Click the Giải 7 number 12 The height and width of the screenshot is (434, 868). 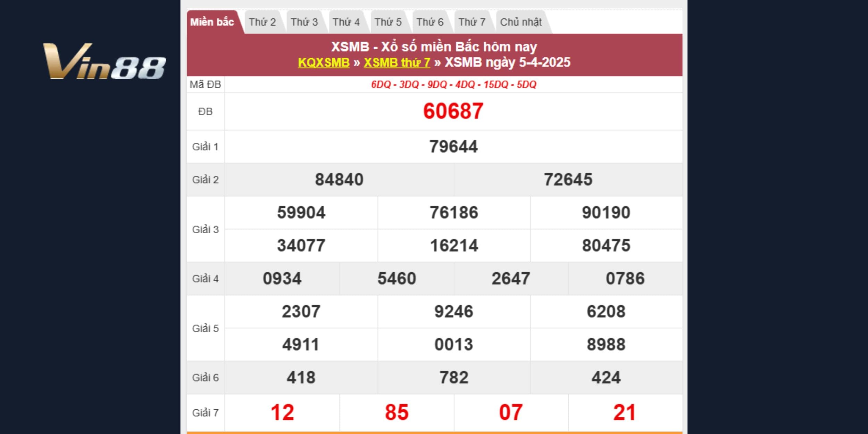click(x=282, y=412)
